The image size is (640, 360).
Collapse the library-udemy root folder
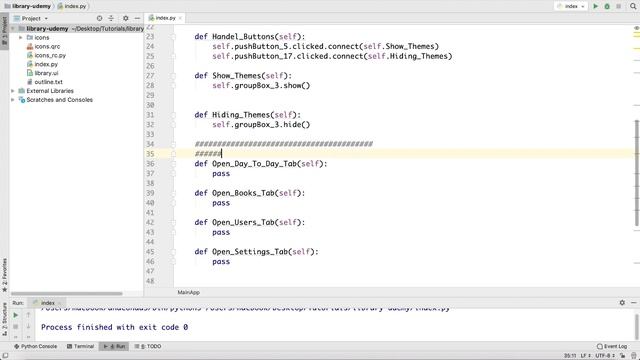13,29
